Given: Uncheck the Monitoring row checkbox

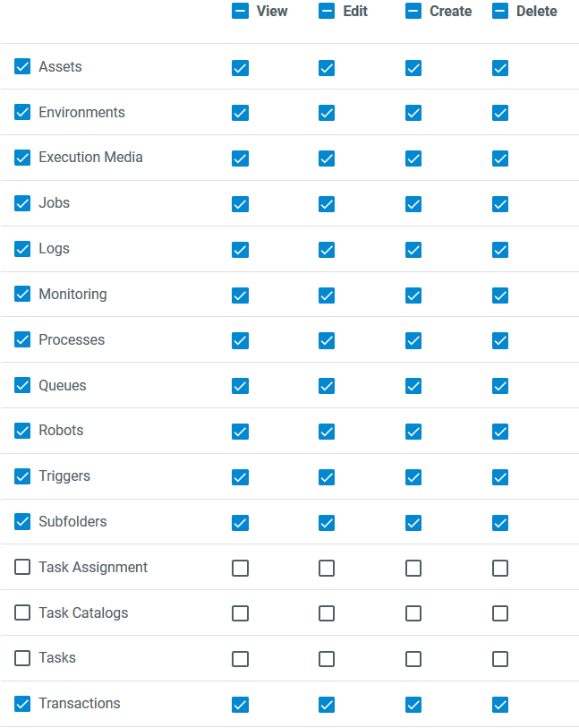Looking at the screenshot, I should click(x=22, y=295).
